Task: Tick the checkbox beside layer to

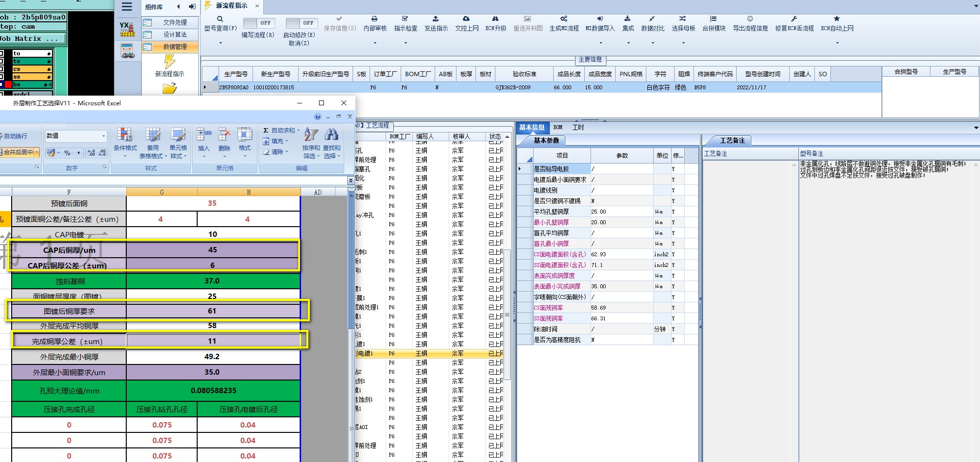Action: 2,53
